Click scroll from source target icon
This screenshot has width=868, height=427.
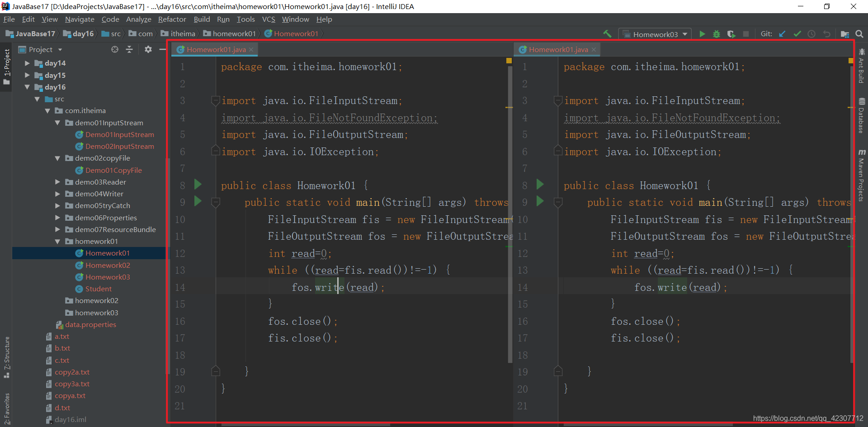[115, 49]
